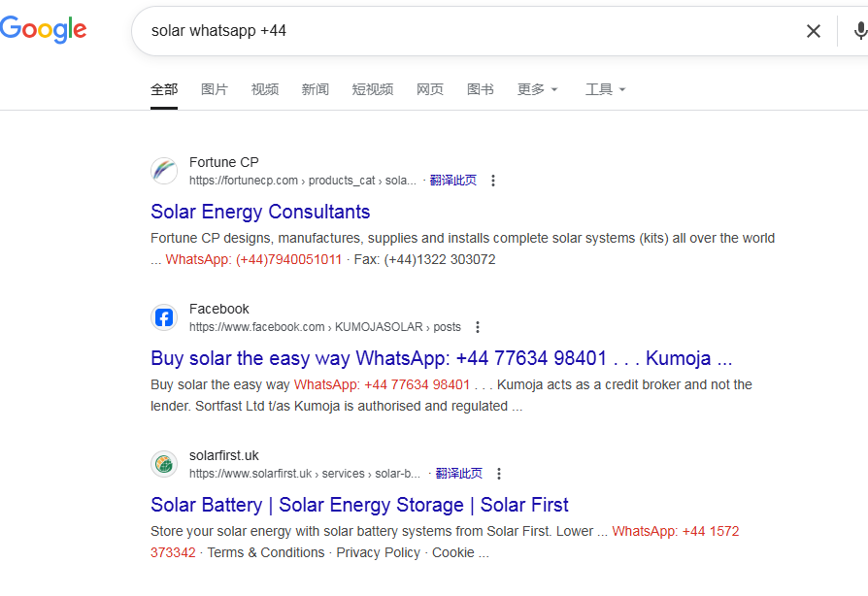Screen dimensions: 868x596
Task: Click Privacy Policy snippet text
Action: pos(378,553)
